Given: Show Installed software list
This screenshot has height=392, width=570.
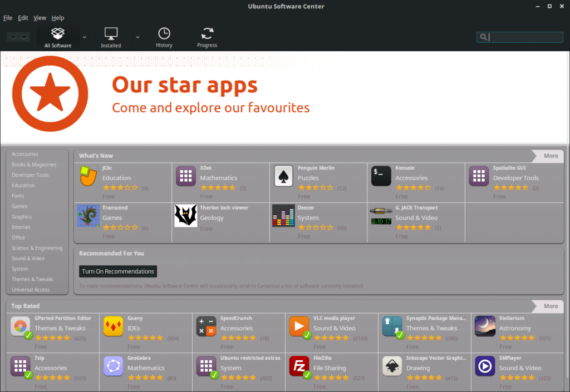Looking at the screenshot, I should tap(111, 37).
